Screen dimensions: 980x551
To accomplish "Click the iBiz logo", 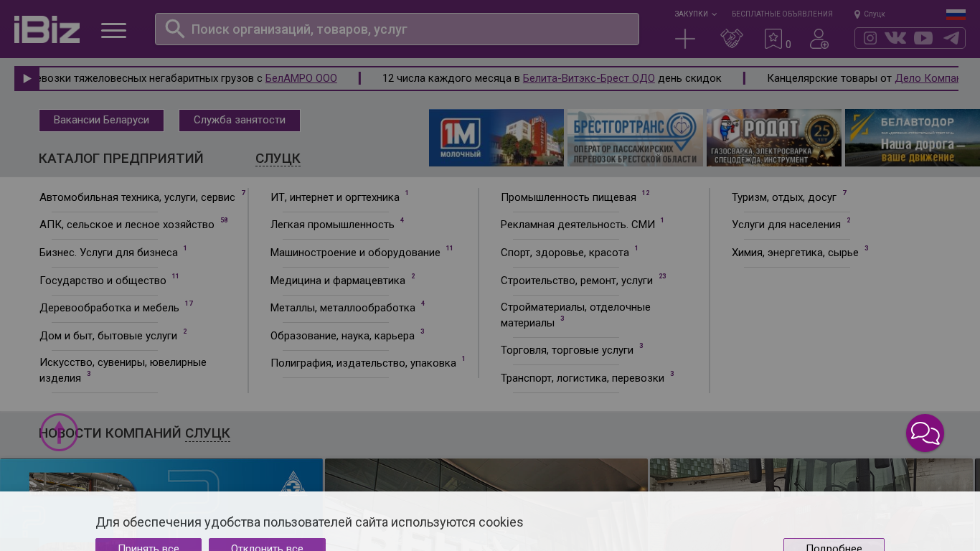I will tap(47, 29).
